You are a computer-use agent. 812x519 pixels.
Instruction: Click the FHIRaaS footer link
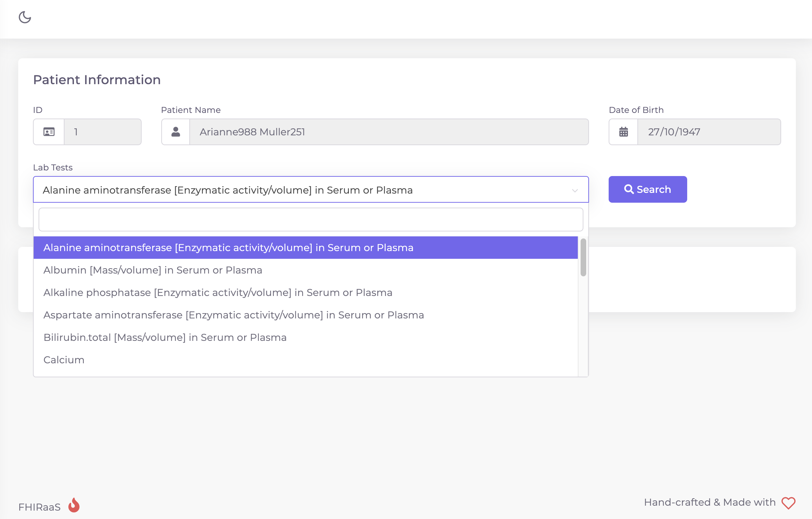coord(40,507)
